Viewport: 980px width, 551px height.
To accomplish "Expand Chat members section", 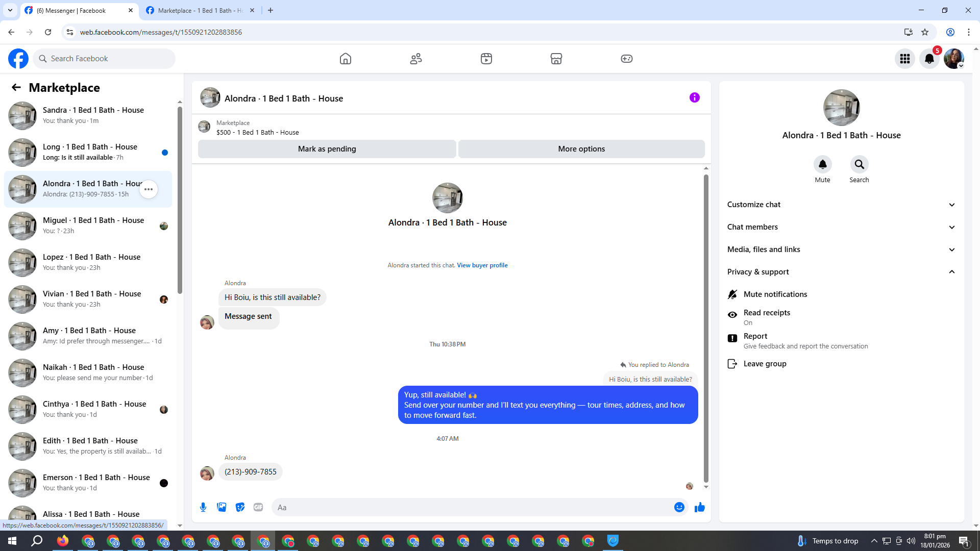I will pyautogui.click(x=841, y=227).
